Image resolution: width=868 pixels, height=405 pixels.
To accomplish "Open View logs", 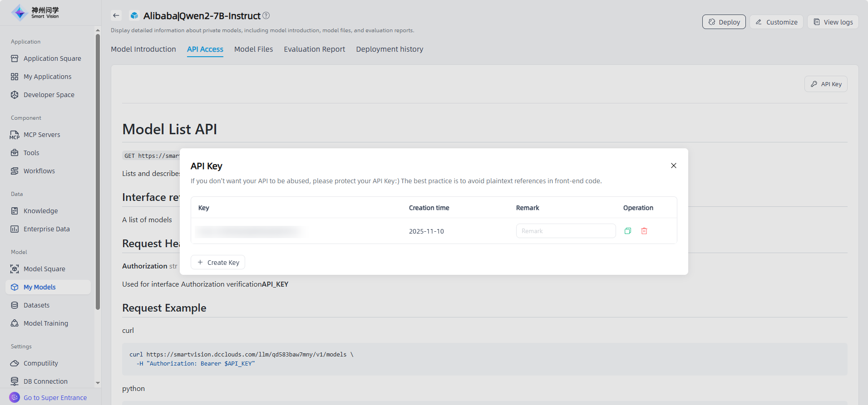I will click(x=833, y=22).
